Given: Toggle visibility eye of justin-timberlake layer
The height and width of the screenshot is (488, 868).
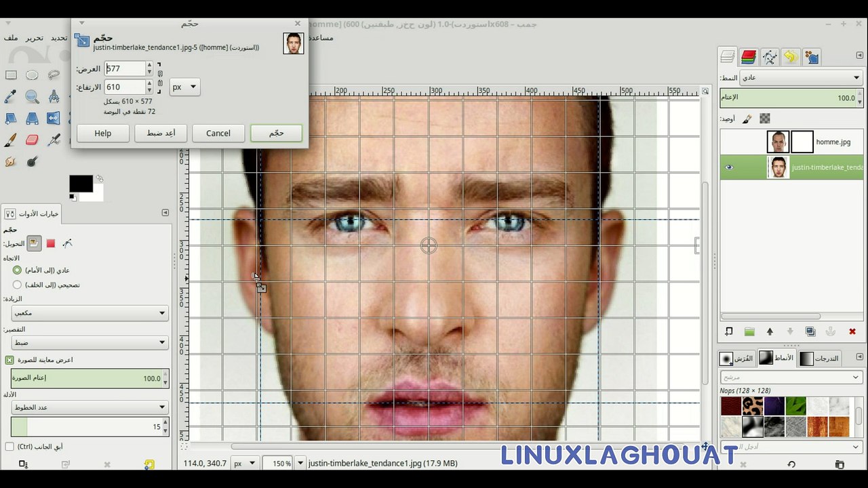Looking at the screenshot, I should (729, 167).
